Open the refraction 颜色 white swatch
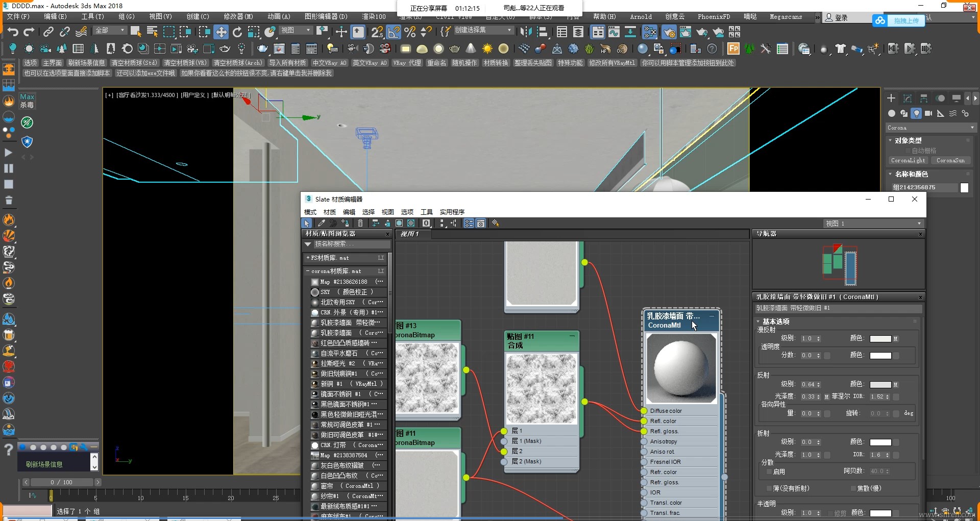The image size is (980, 521). [880, 442]
